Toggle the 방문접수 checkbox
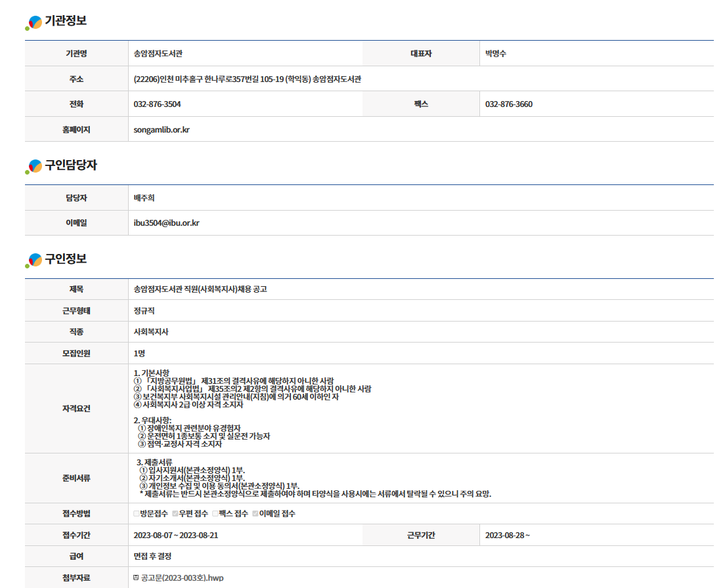725x588 pixels. pos(137,514)
